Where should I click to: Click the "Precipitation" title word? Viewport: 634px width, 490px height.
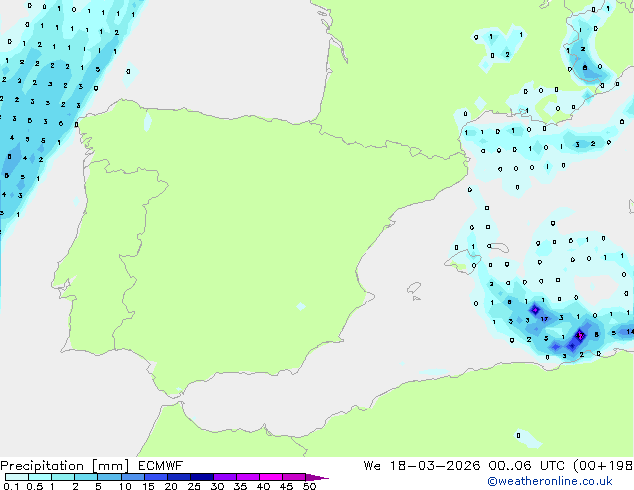point(42,466)
